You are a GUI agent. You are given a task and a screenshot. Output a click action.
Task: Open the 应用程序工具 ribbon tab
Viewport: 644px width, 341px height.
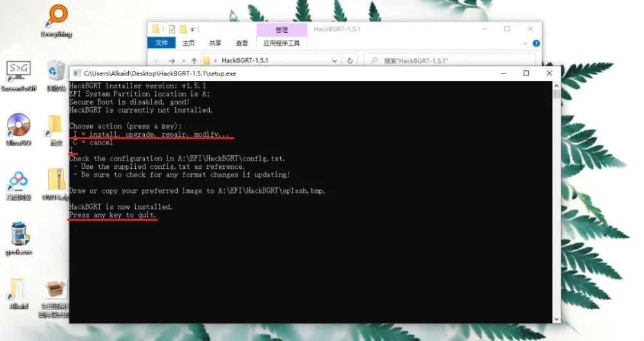[x=281, y=43]
